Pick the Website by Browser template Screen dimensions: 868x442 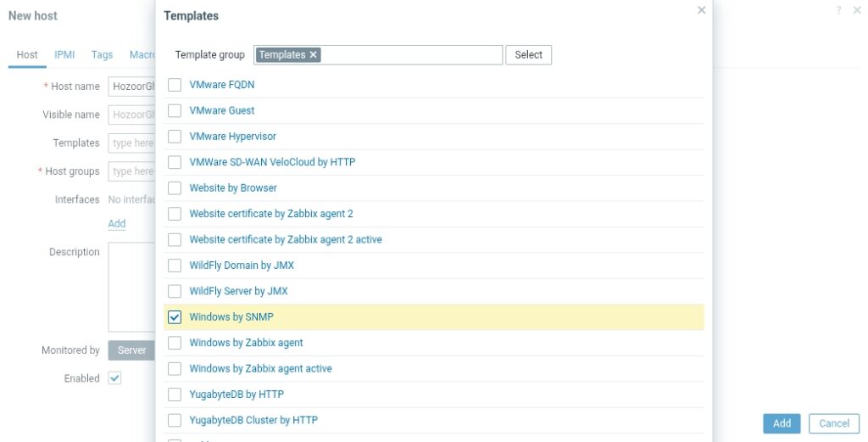(x=233, y=187)
